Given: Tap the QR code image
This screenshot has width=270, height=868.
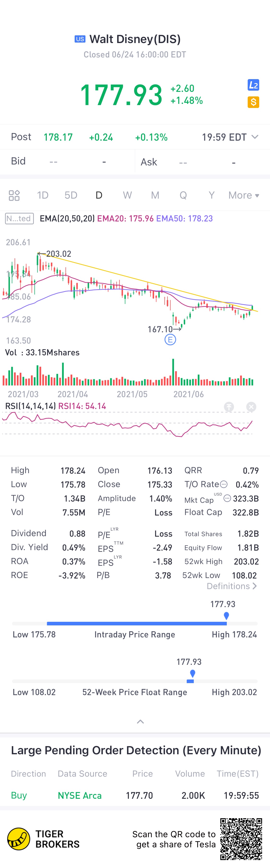Looking at the screenshot, I should pos(241,839).
